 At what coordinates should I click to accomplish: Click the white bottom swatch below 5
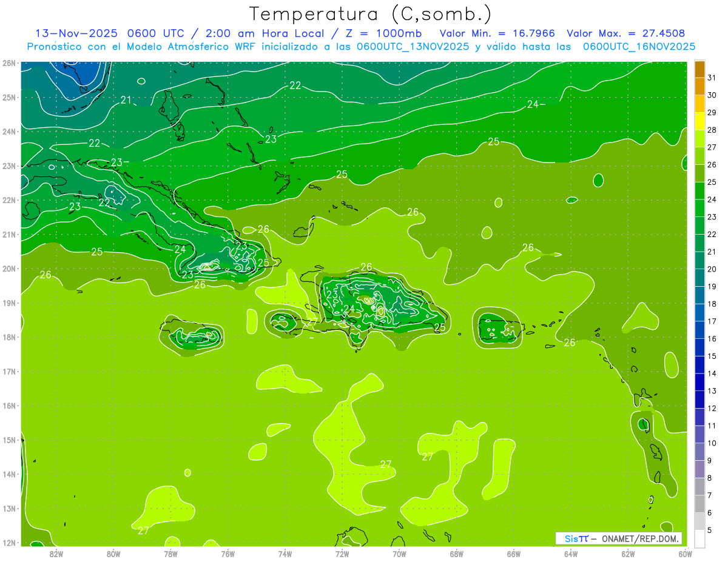click(699, 538)
